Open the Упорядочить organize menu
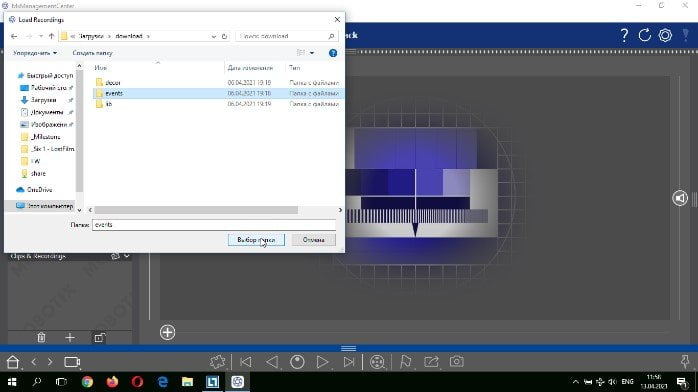 click(35, 53)
